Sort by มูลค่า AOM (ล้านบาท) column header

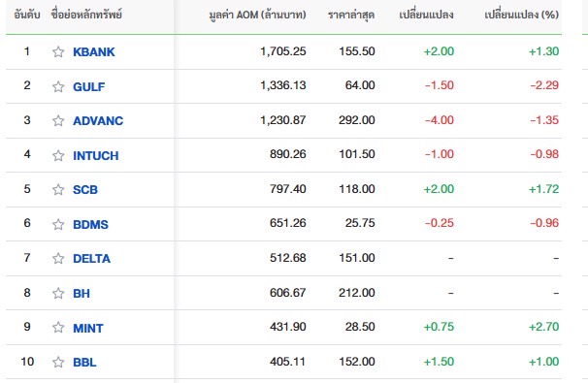258,15
